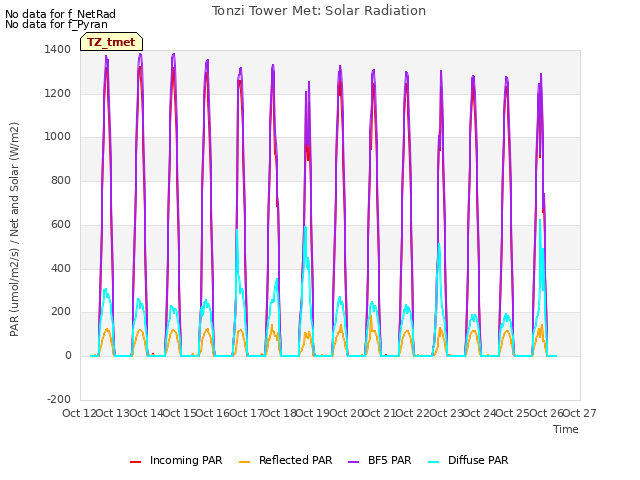Click the -200 y-axis tick label
Image resolution: width=640 pixels, height=480 pixels.
[59, 399]
